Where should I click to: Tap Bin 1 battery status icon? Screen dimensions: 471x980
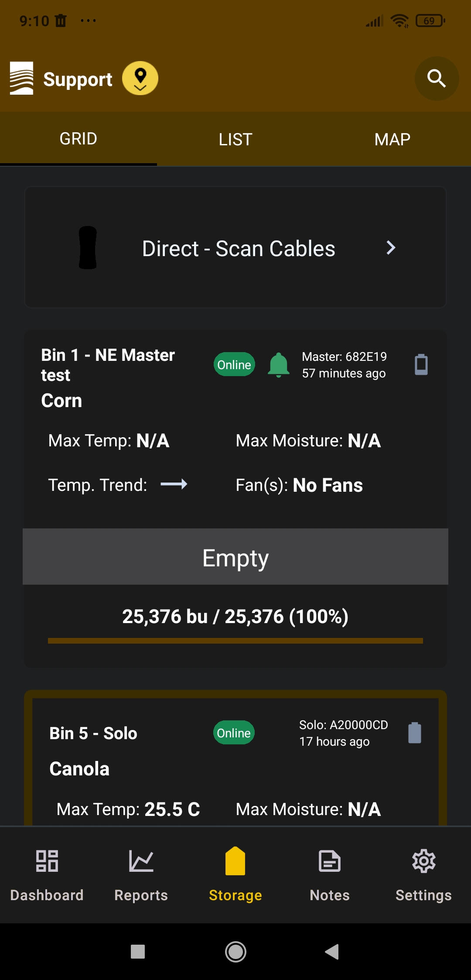point(421,365)
